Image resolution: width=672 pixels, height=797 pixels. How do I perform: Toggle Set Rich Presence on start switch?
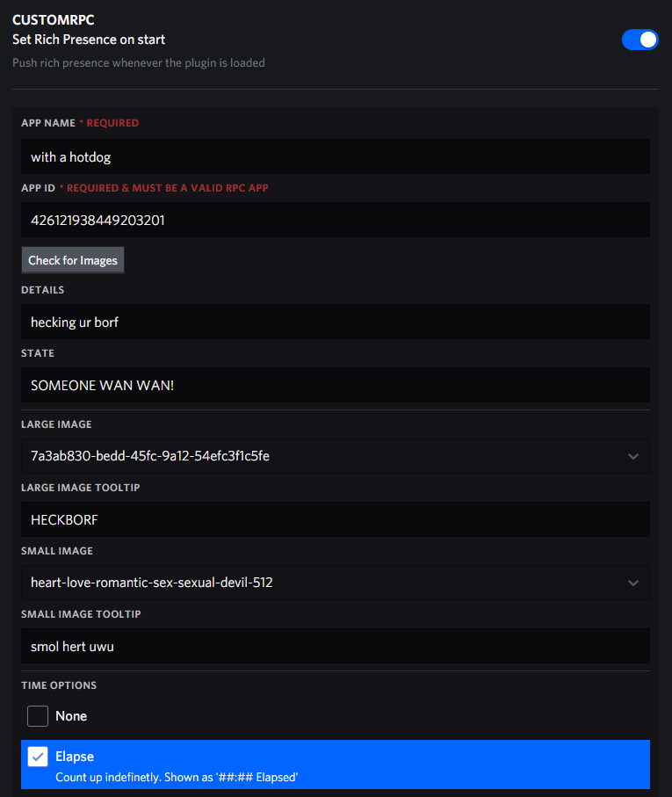coord(639,40)
